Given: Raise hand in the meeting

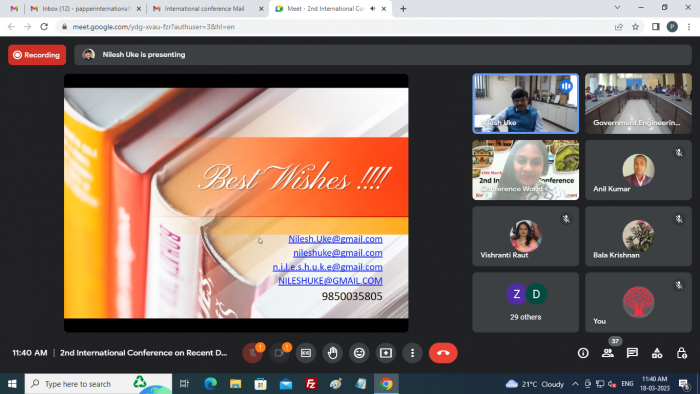Looking at the screenshot, I should point(333,353).
